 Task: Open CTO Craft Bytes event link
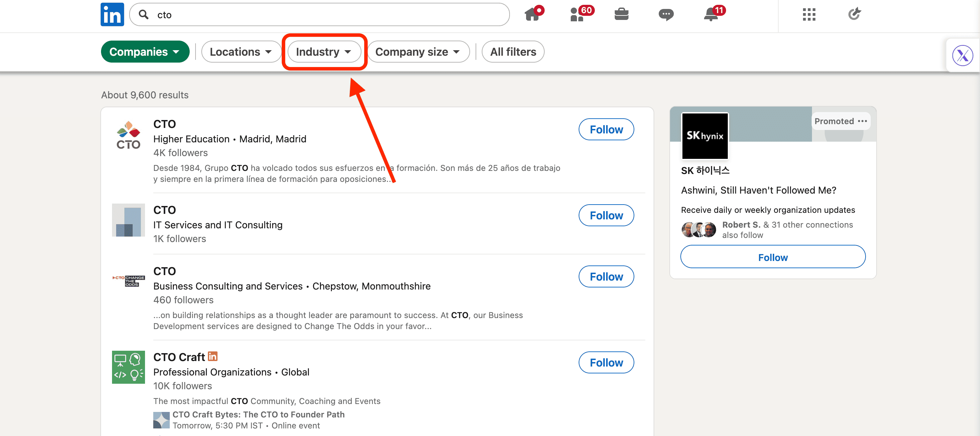tap(258, 414)
